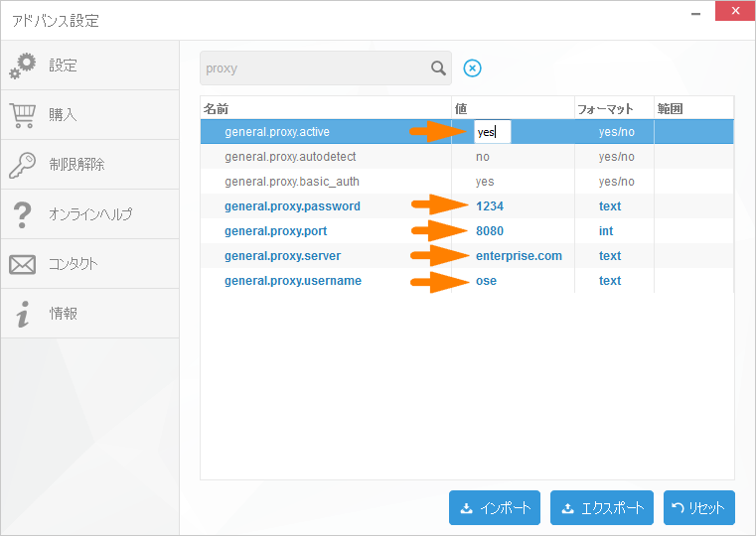Select the general.proxy.password row

tap(467, 206)
